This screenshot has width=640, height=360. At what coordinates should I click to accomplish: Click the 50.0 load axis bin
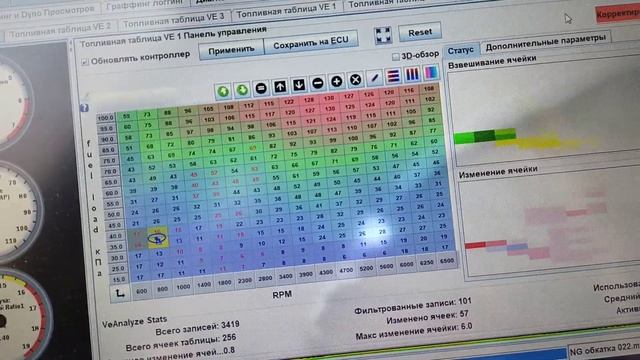pos(113,214)
